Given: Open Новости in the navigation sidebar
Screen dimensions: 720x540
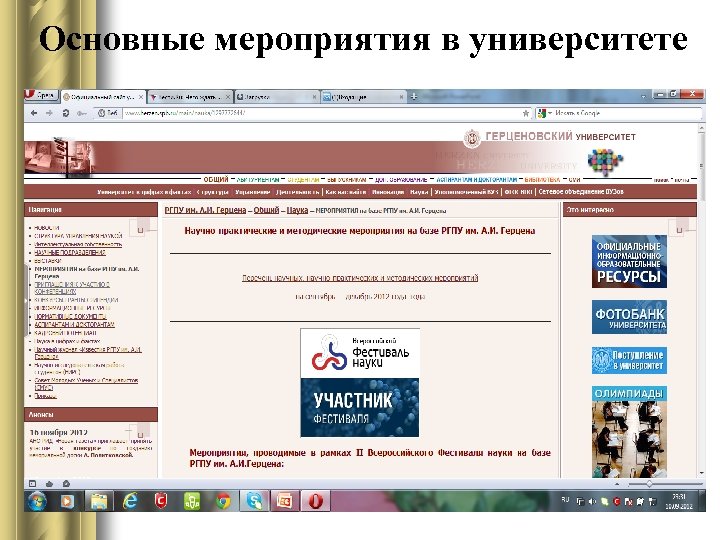Looking at the screenshot, I should [47, 227].
